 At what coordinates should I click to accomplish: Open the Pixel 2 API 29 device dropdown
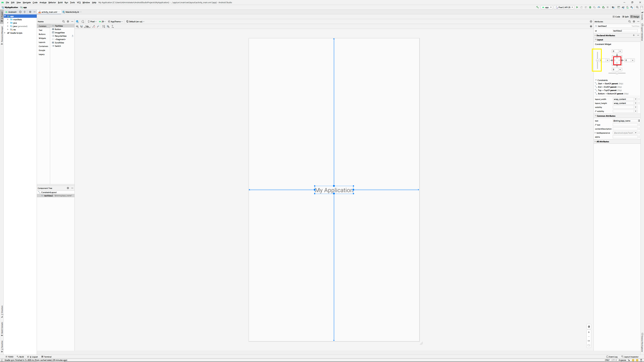pyautogui.click(x=564, y=7)
